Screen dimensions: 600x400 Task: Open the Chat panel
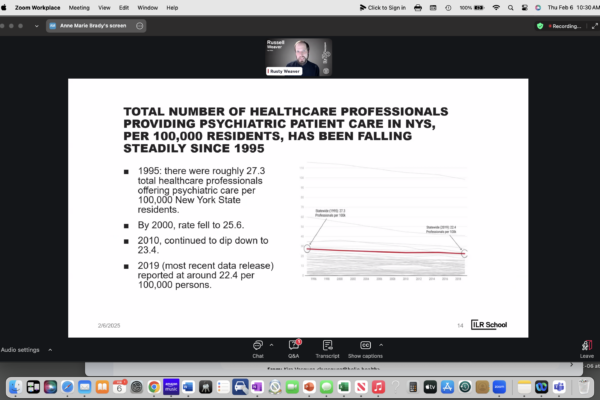(258, 346)
